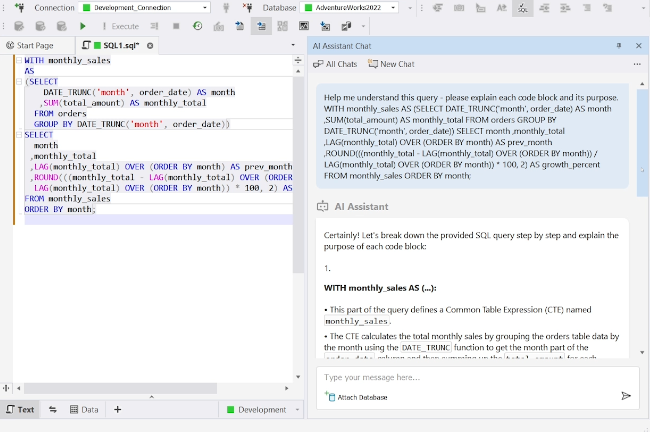Click the plus button beside Data
This screenshot has height=432, width=653.
[x=117, y=410]
